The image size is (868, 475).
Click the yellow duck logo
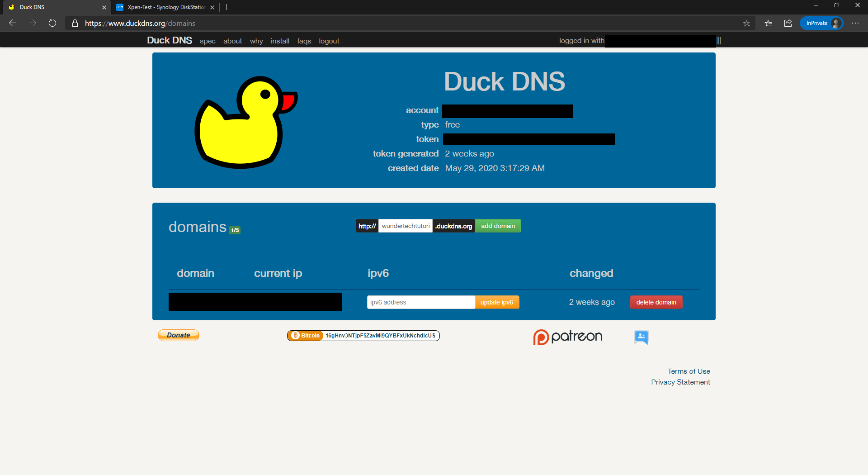246,122
